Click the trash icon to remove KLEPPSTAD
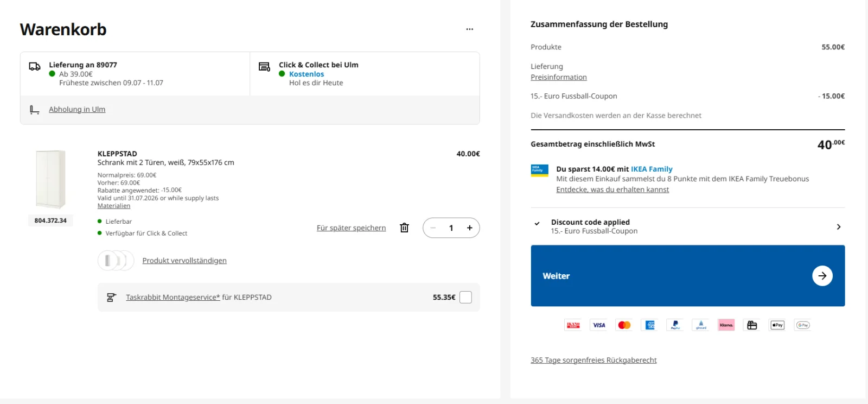Screen dimensions: 868x404 click(404, 228)
